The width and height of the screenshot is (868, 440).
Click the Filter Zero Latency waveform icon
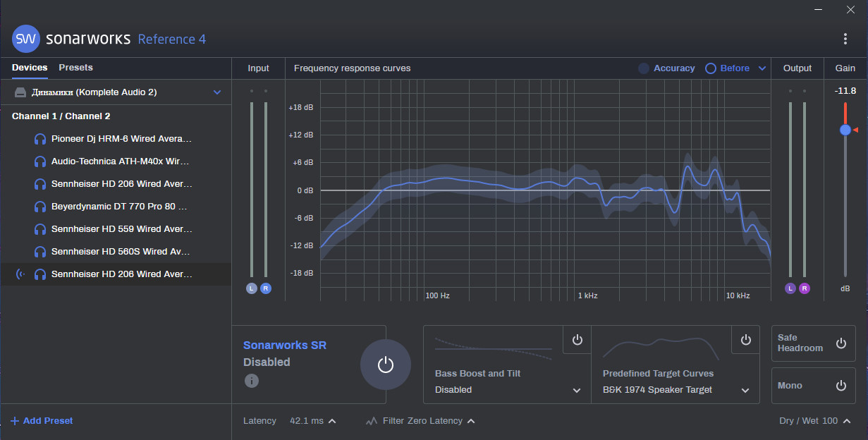coord(372,421)
